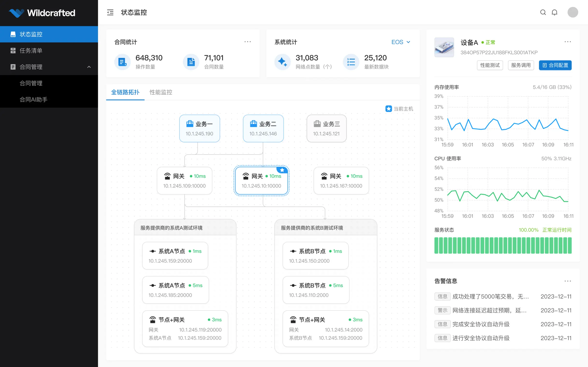Click the search icon in the top bar
The width and height of the screenshot is (588, 367).
[543, 12]
